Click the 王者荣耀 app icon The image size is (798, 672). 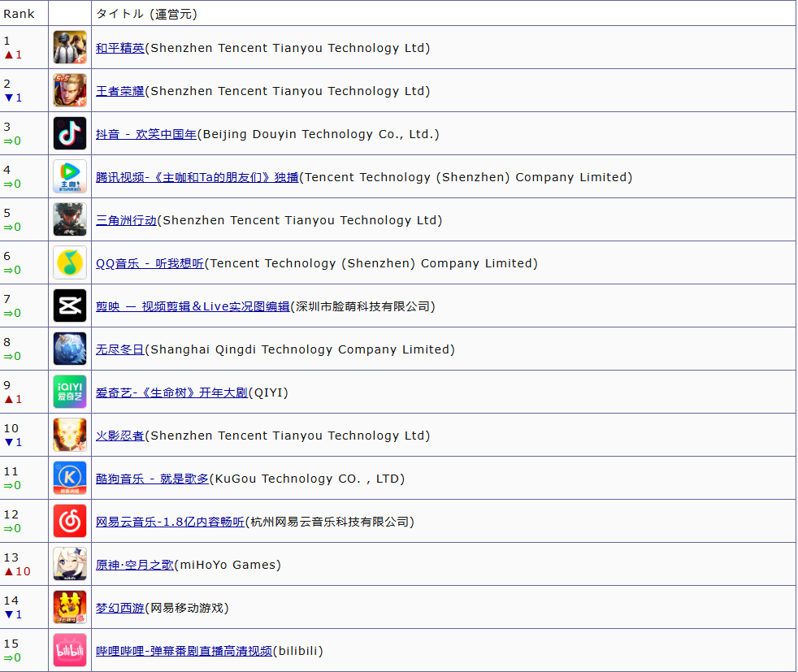(x=70, y=90)
